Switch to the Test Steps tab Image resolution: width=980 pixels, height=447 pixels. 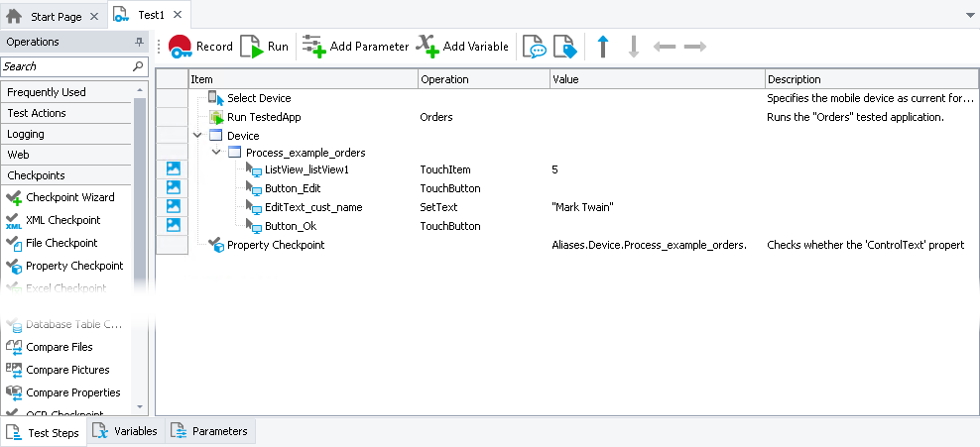[x=44, y=433]
